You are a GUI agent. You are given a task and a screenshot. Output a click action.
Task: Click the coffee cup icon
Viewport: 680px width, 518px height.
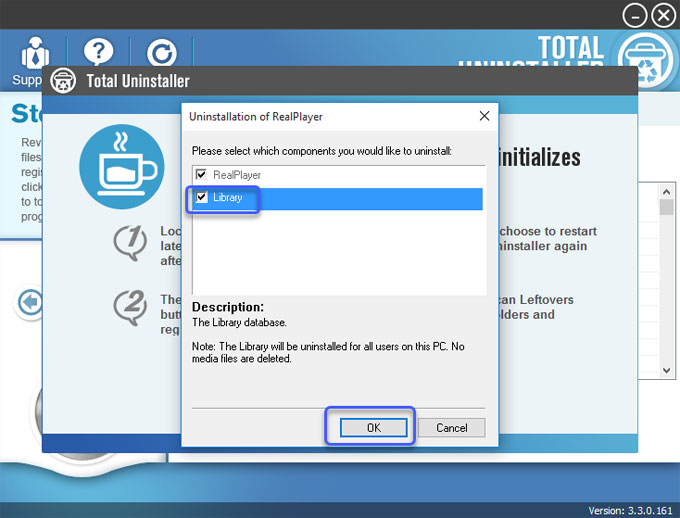point(122,167)
